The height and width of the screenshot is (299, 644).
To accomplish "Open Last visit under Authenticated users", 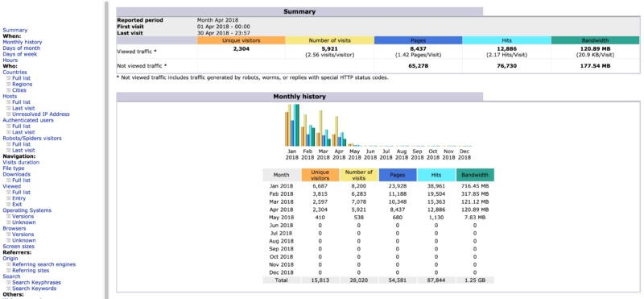I will (23, 132).
